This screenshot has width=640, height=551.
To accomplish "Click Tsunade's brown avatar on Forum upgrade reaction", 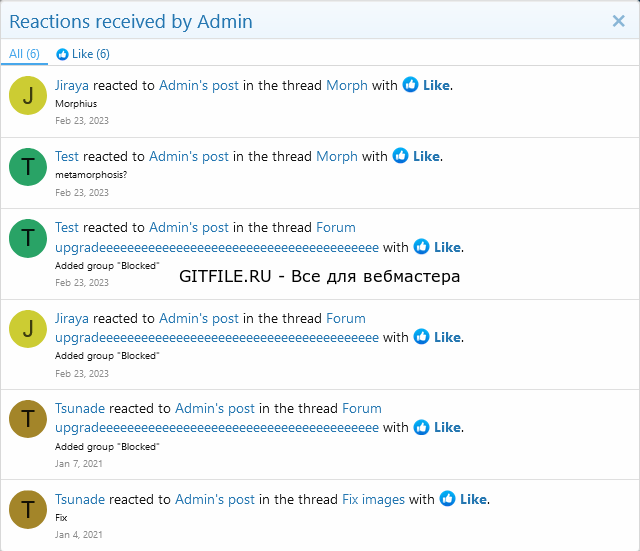I will click(x=28, y=419).
